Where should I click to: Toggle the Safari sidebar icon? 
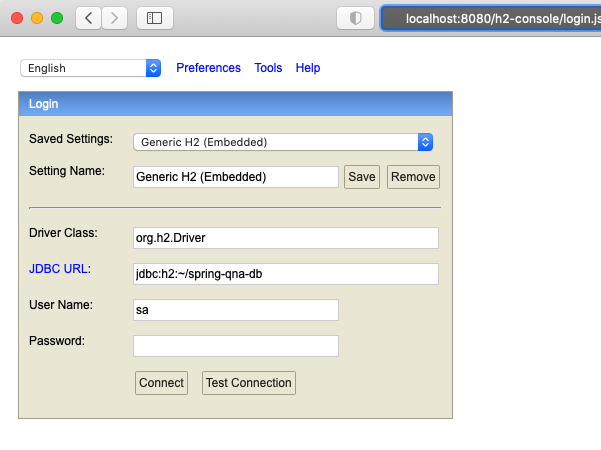pos(155,18)
